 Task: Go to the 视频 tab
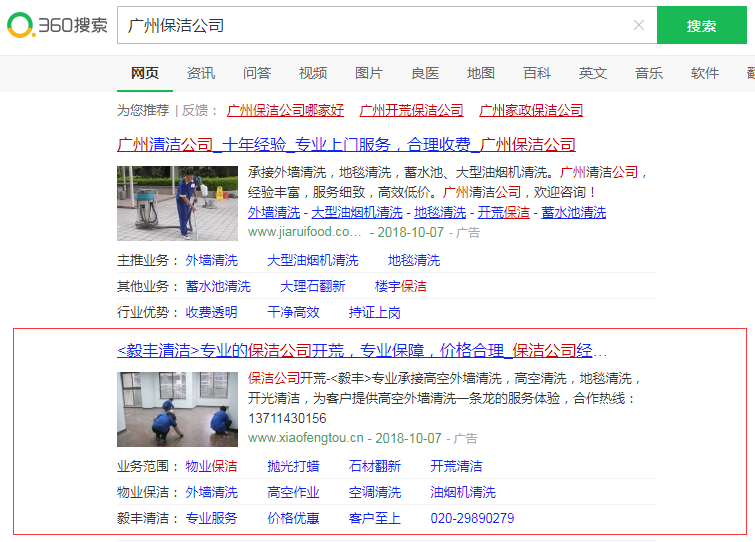313,73
